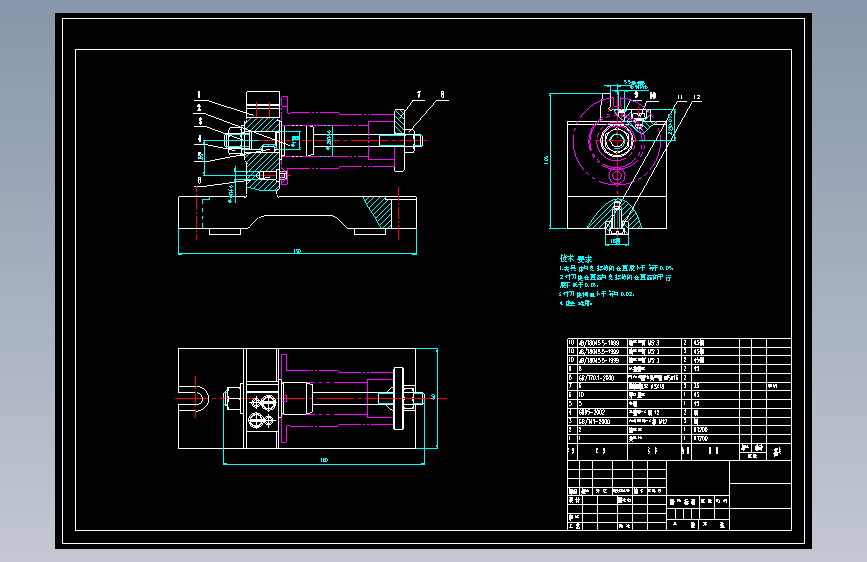Click the U-shaped slot in top view
The height and width of the screenshot is (562, 867).
[199, 398]
